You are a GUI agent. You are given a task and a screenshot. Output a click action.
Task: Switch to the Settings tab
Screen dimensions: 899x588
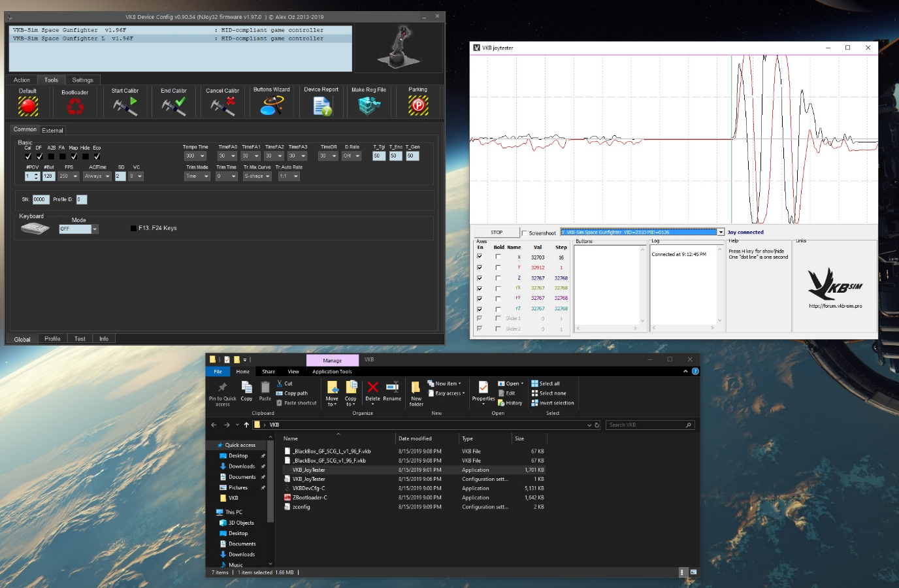82,80
